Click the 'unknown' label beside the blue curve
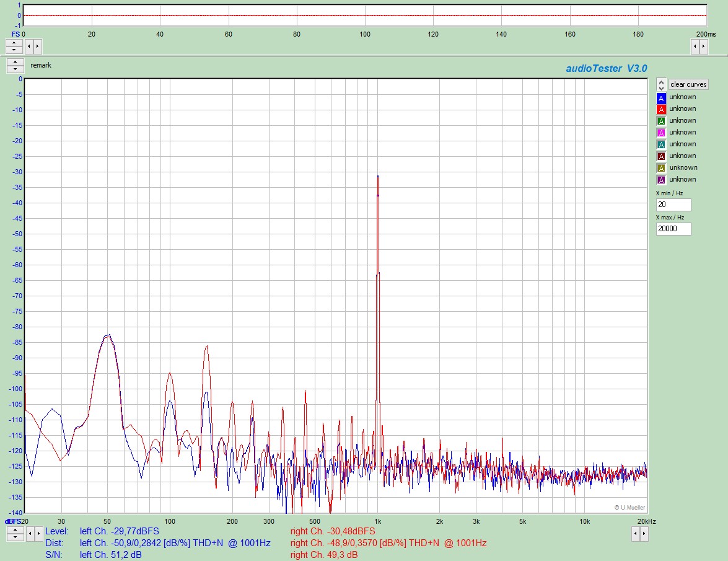Screen dimensions: 728x561 click(683, 97)
